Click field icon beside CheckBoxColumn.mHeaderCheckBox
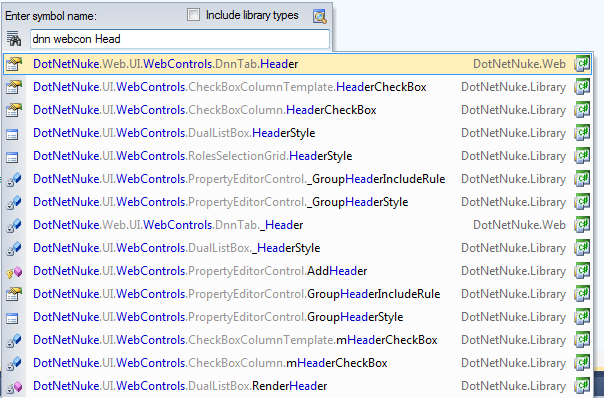Screen dimensions: 604x398 click(14, 363)
